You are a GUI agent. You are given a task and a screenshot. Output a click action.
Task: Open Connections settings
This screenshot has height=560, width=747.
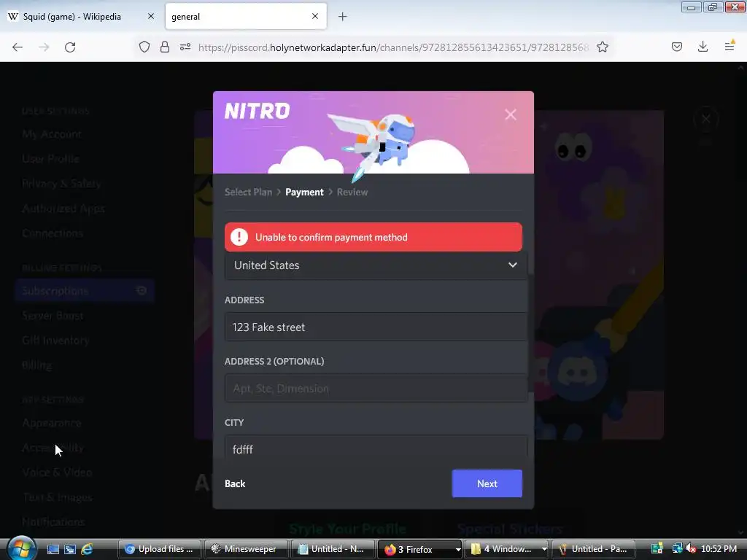[53, 233]
